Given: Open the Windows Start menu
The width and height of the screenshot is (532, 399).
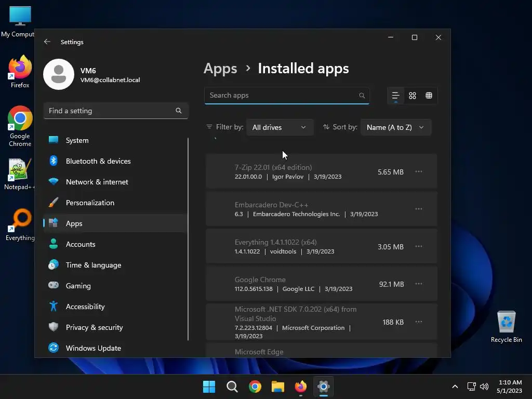Looking at the screenshot, I should pyautogui.click(x=209, y=387).
